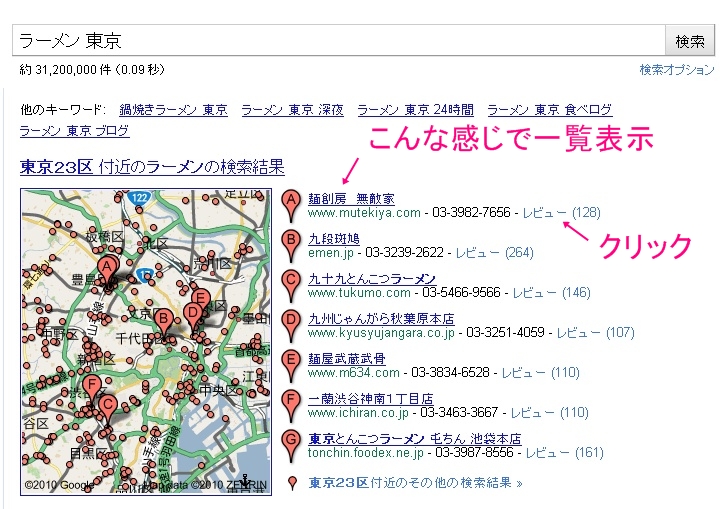This screenshot has height=509, width=723.
Task: Open レビュー (128) for 無敵家
Action: [x=562, y=213]
